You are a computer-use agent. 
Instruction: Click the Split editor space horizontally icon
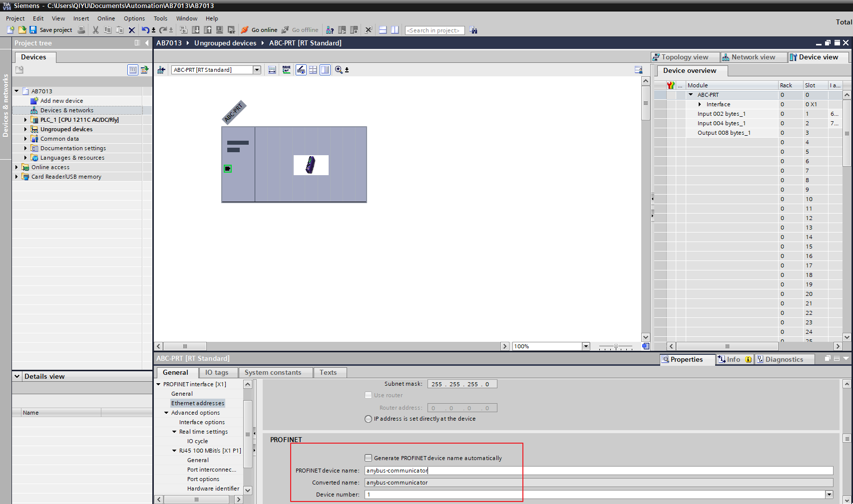(x=383, y=30)
